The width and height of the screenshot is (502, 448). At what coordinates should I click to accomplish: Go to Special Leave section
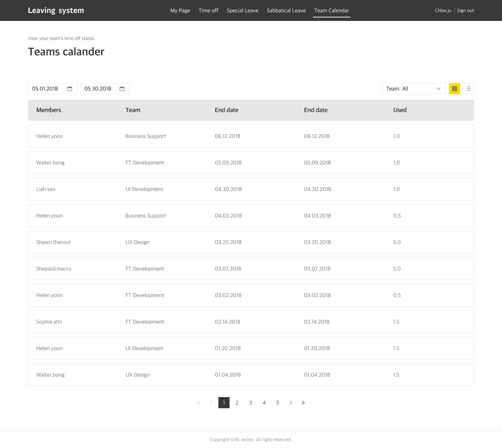[x=242, y=11]
